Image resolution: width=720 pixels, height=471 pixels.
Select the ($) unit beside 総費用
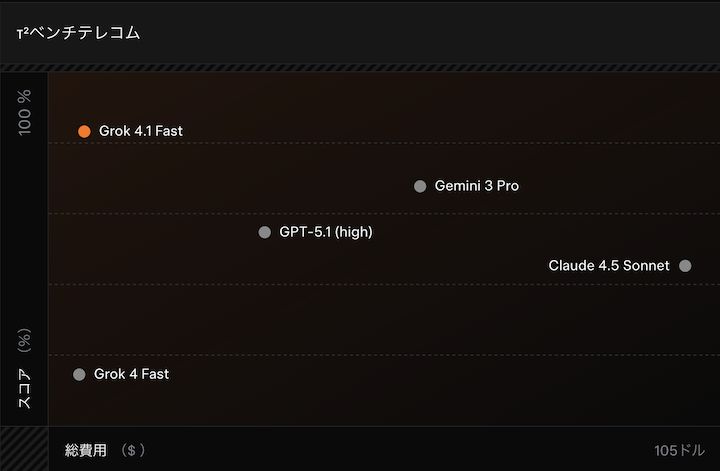[x=133, y=450]
